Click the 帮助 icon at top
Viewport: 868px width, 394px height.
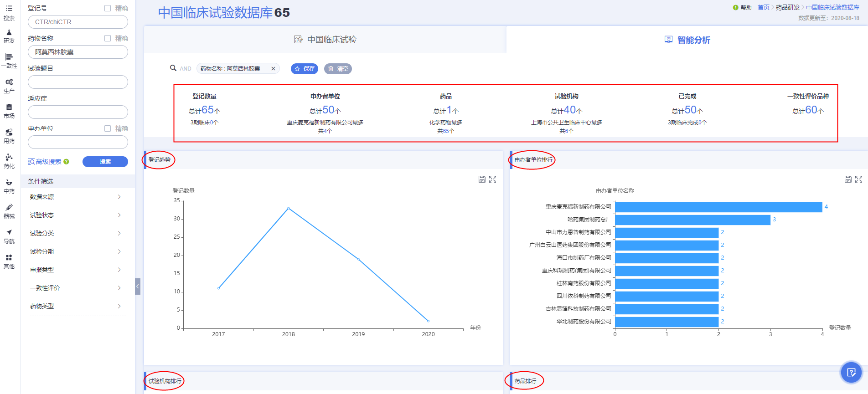pos(735,7)
